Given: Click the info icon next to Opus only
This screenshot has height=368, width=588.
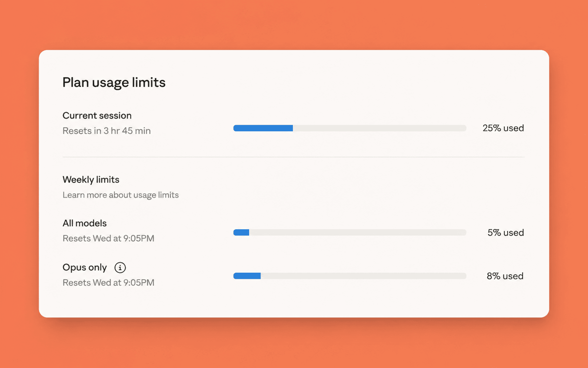Looking at the screenshot, I should [x=120, y=267].
